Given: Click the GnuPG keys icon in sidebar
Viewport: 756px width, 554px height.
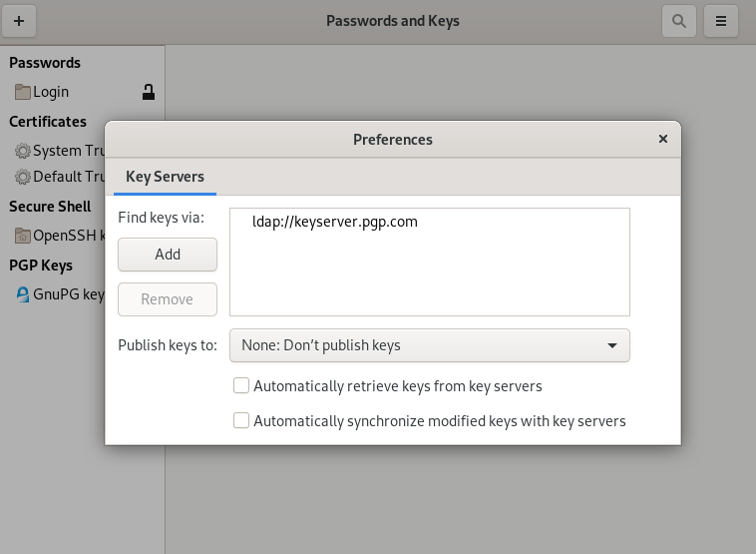Looking at the screenshot, I should [x=23, y=294].
